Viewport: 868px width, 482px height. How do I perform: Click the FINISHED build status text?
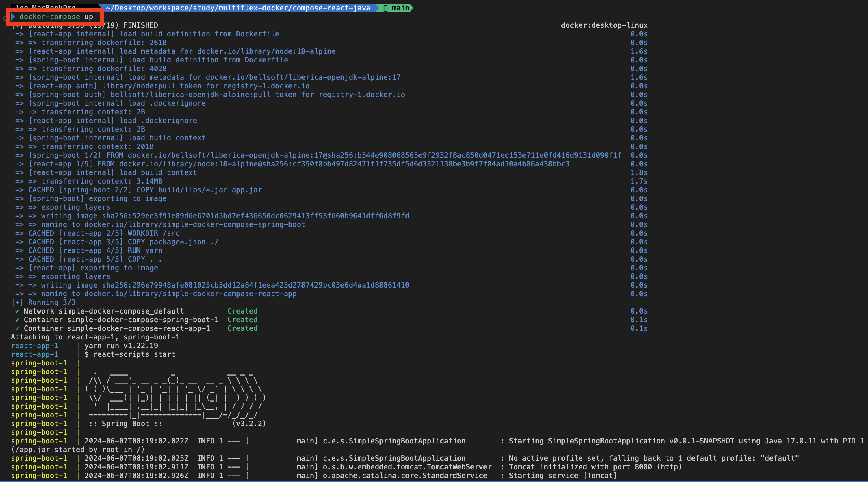(140, 25)
